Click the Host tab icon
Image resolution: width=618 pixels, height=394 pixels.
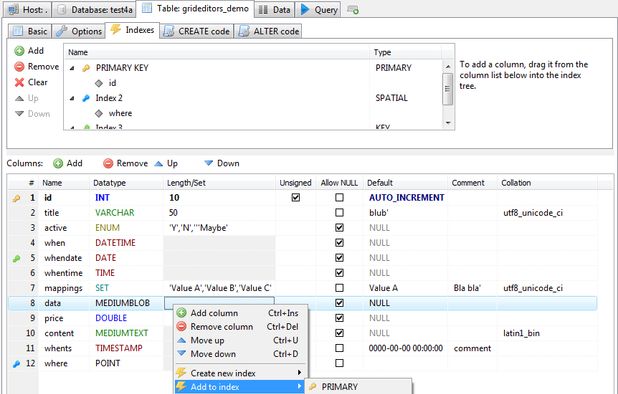tap(13, 9)
